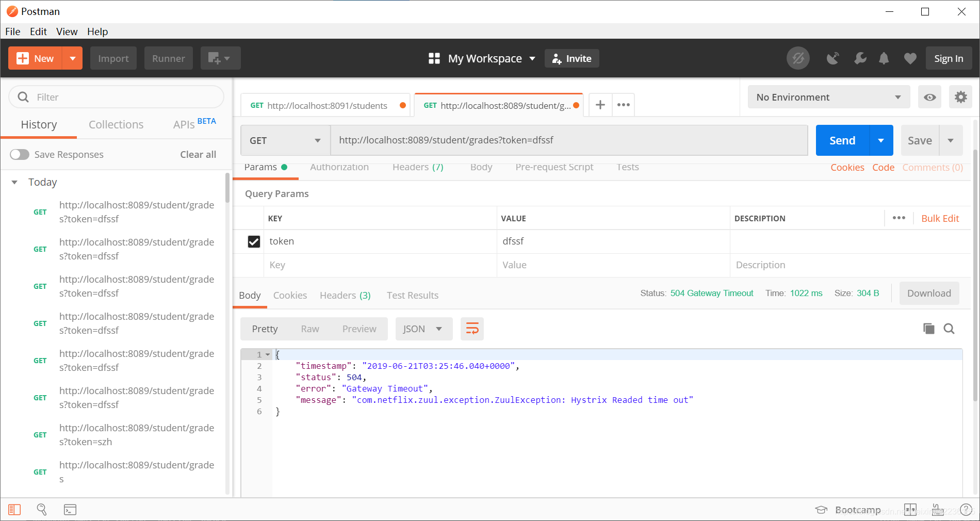Open the Send and Download dropdown arrow

pos(881,140)
